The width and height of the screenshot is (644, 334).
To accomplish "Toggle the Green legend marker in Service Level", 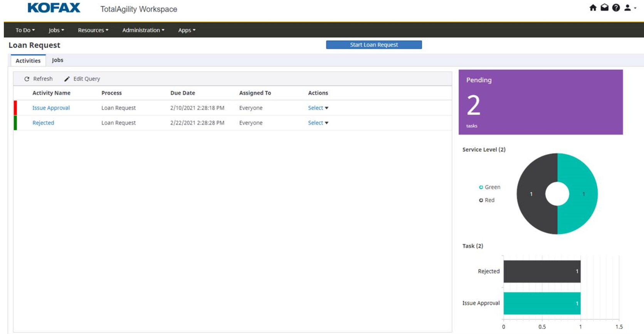I will tap(481, 187).
